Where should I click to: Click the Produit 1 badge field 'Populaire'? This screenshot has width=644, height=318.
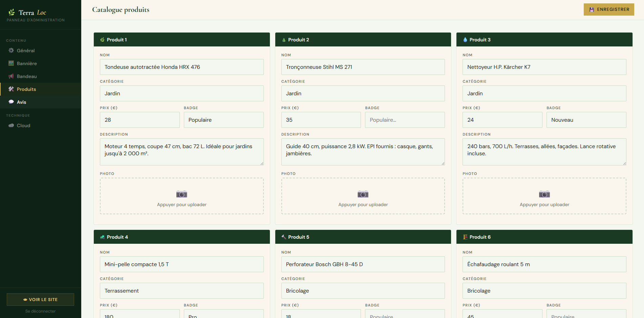coord(224,120)
